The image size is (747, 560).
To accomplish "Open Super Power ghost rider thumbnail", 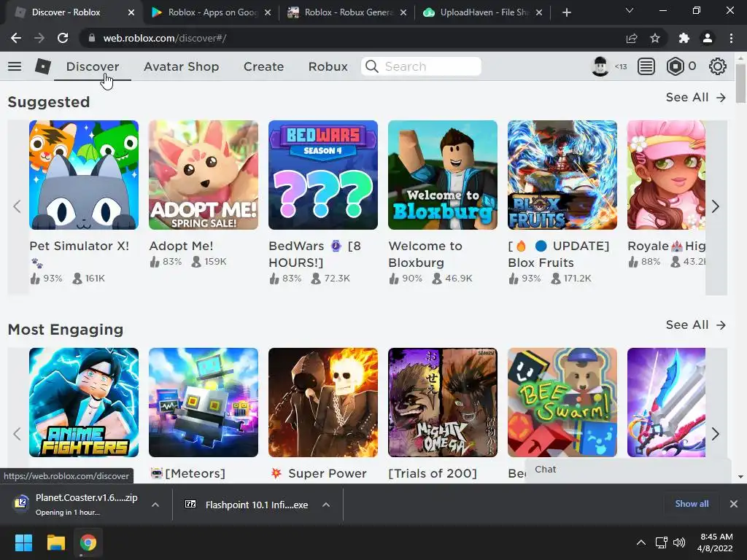I will (323, 402).
